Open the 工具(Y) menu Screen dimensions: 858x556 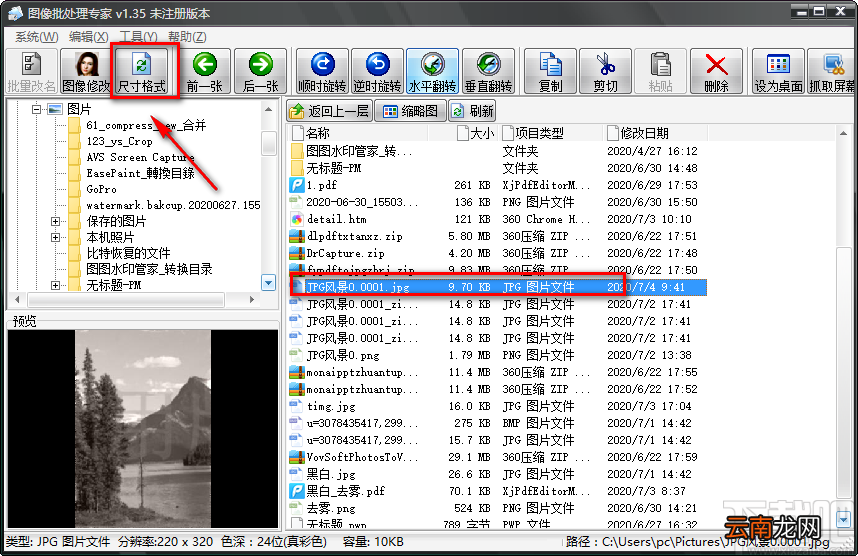[x=138, y=37]
